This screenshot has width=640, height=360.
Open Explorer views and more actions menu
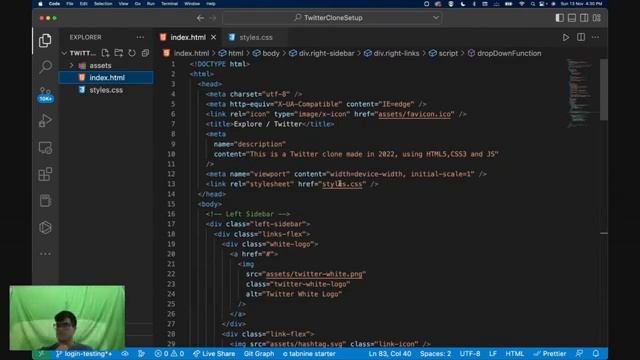(140, 37)
